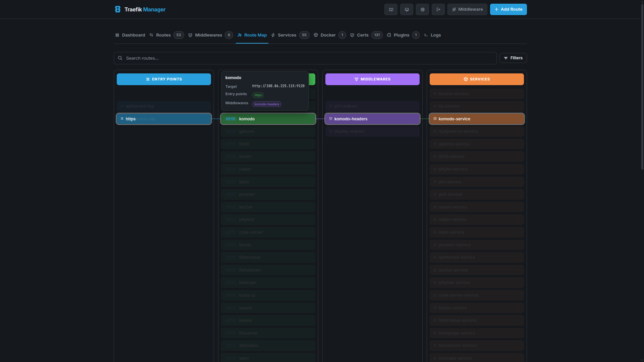Select komodo-service in the Services column
The width and height of the screenshot is (644, 362).
(x=476, y=119)
